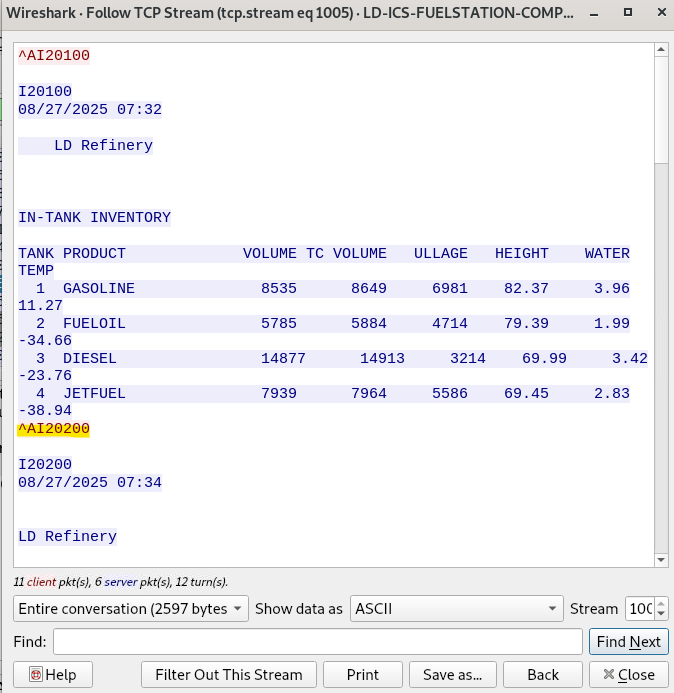The image size is (674, 693).
Task: Click the scrollbar down arrow
Action: click(660, 559)
